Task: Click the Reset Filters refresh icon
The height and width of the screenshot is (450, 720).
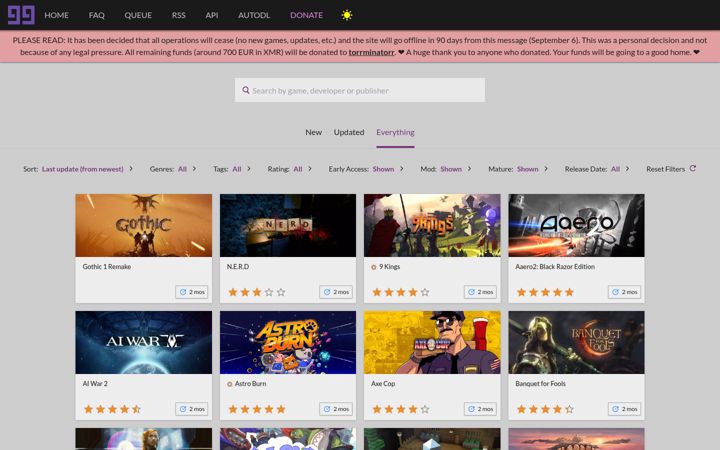Action: [692, 169]
